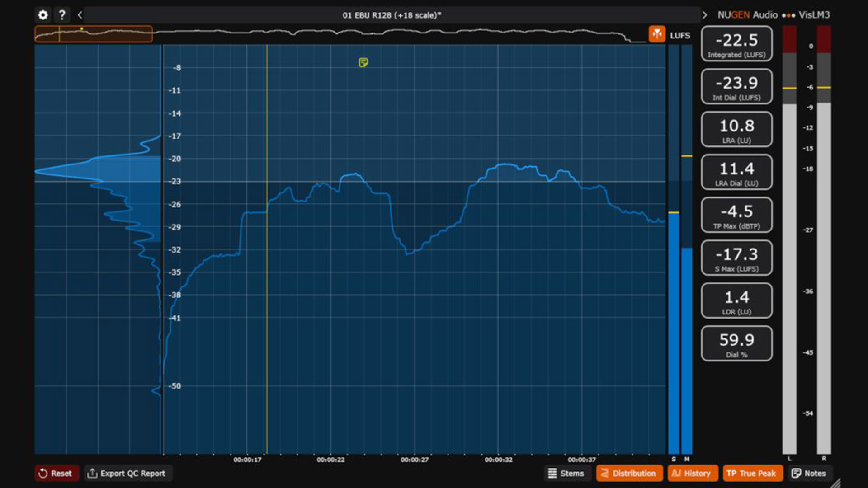Image resolution: width=868 pixels, height=488 pixels.
Task: Open the 01 EBU R128 preset selector
Action: click(x=392, y=15)
